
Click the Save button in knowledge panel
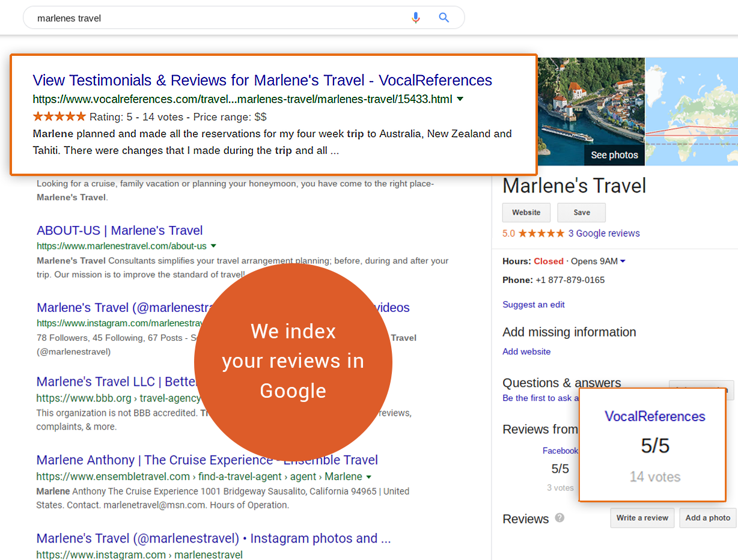click(582, 213)
